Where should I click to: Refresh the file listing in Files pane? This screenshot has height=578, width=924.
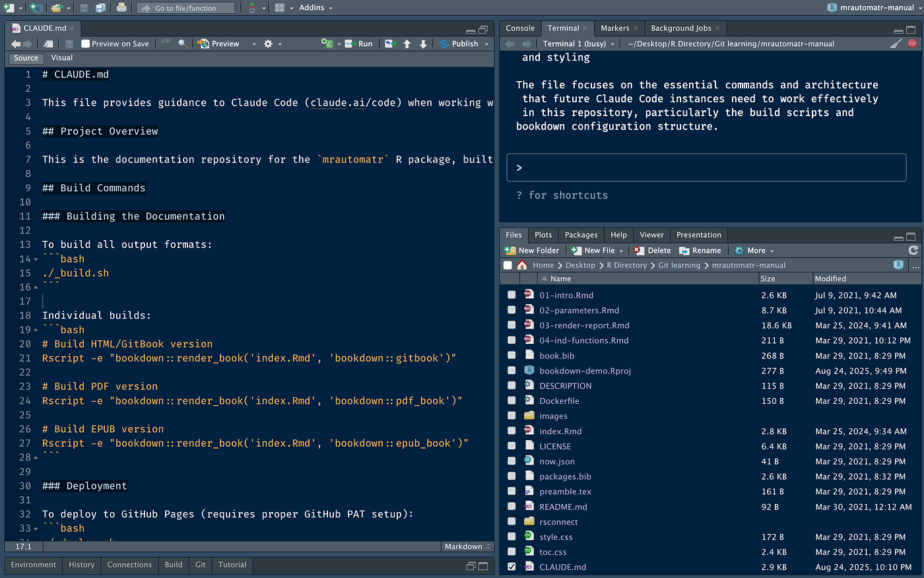click(913, 251)
